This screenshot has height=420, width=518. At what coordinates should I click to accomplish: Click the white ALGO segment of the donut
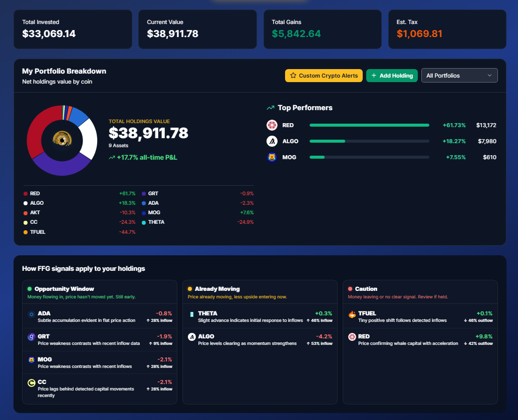point(90,139)
